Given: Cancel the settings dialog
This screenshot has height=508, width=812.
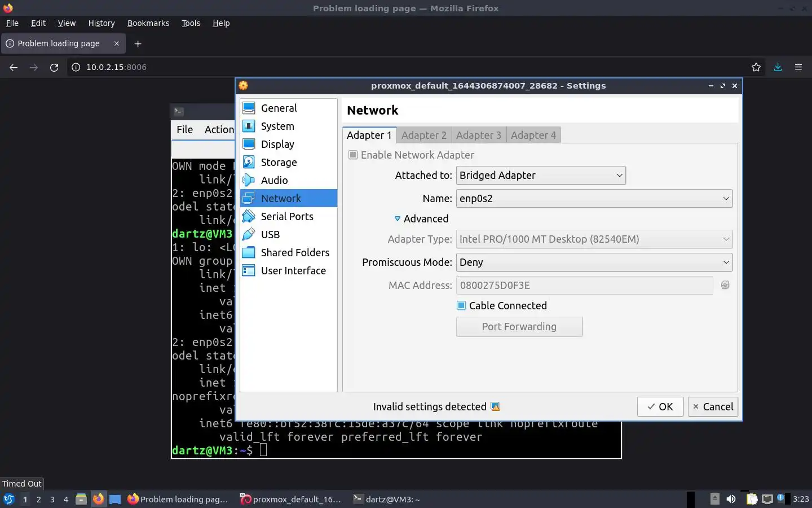Looking at the screenshot, I should point(713,407).
